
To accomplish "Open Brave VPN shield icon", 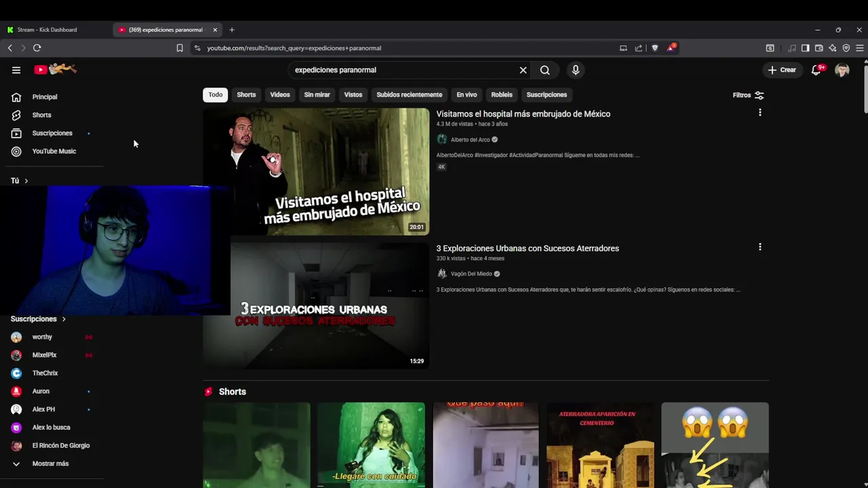I will tap(846, 48).
